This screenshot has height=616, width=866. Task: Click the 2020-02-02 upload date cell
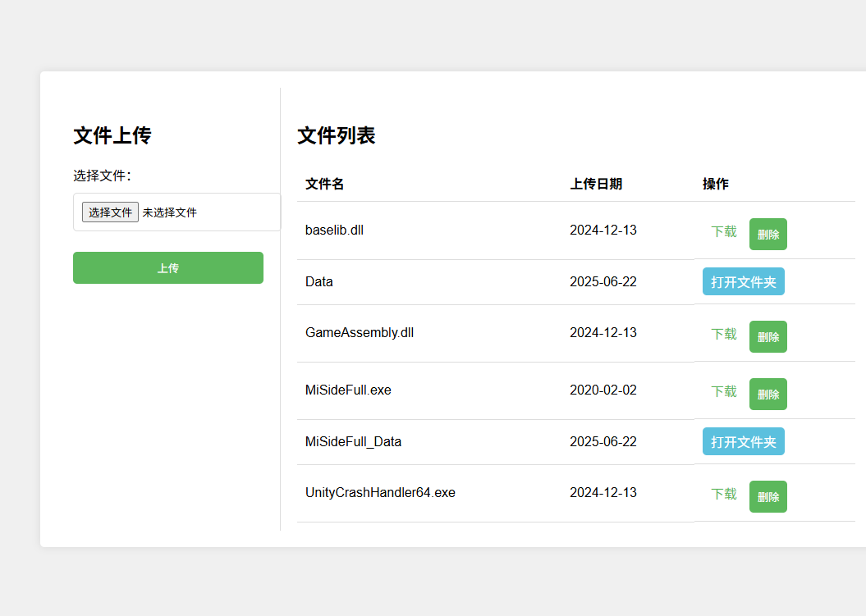point(603,390)
